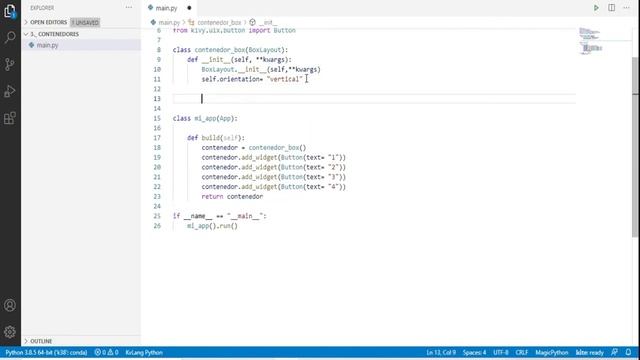Click line number 15 in the gutter
The width and height of the screenshot is (640, 360).
(x=157, y=118)
